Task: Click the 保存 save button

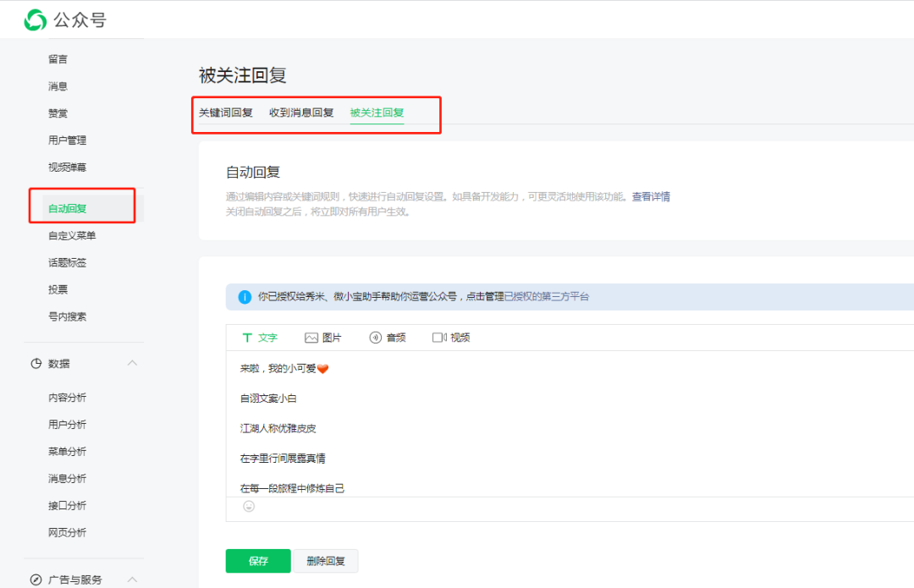Action: pyautogui.click(x=257, y=560)
